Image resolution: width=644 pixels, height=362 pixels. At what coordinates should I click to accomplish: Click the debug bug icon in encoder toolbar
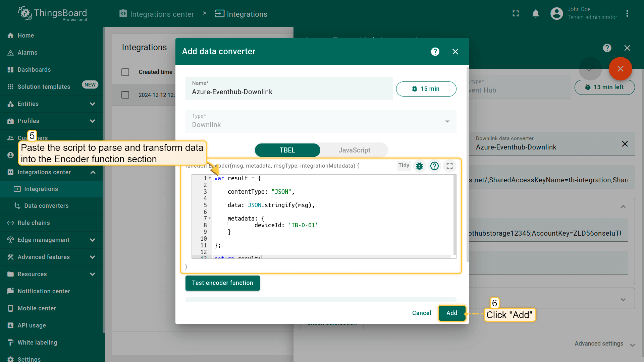419,166
